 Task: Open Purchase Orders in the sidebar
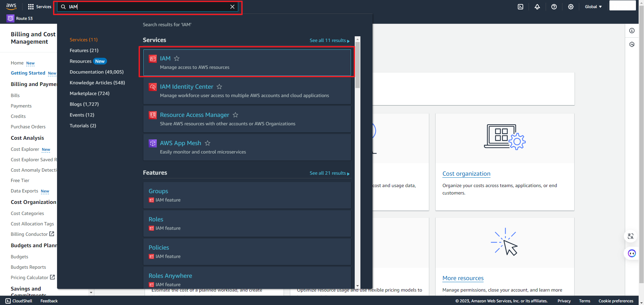[28, 127]
